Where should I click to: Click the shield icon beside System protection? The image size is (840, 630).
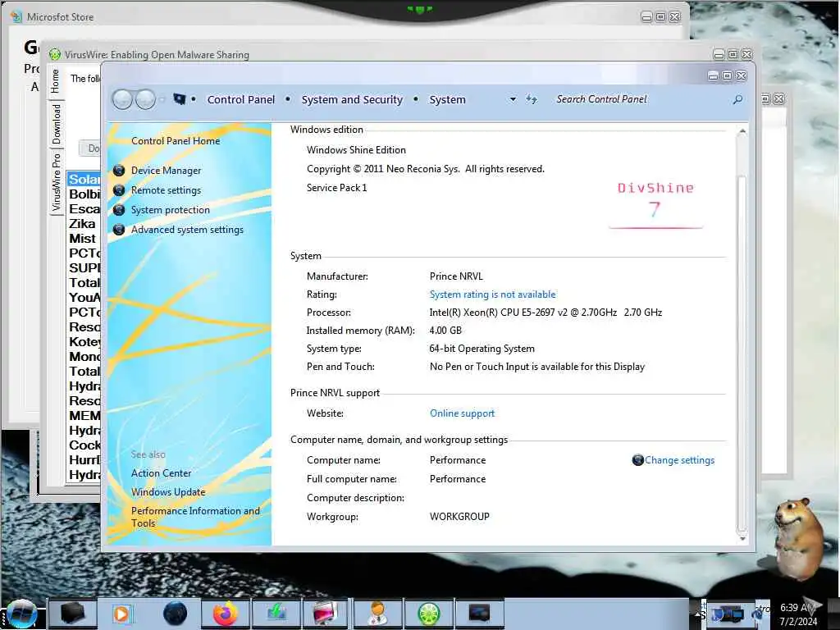119,210
